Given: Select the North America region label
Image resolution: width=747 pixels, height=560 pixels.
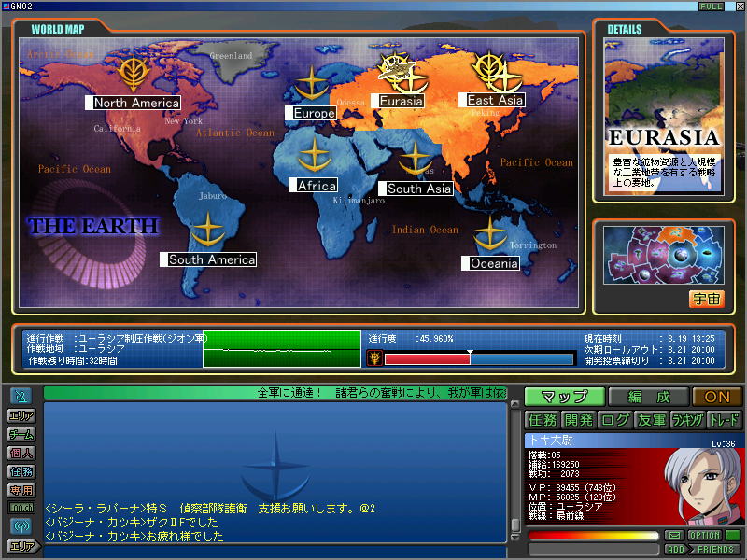Looking at the screenshot, I should click(x=133, y=103).
